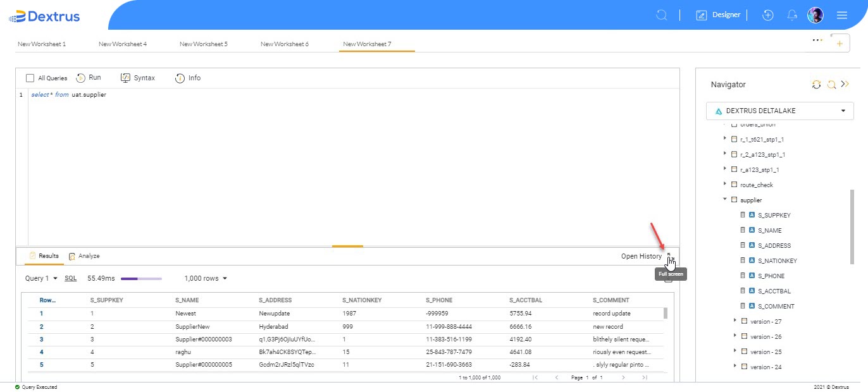Select the S_COMMENT column in Navigator
This screenshot has width=868, height=392.
(x=776, y=306)
